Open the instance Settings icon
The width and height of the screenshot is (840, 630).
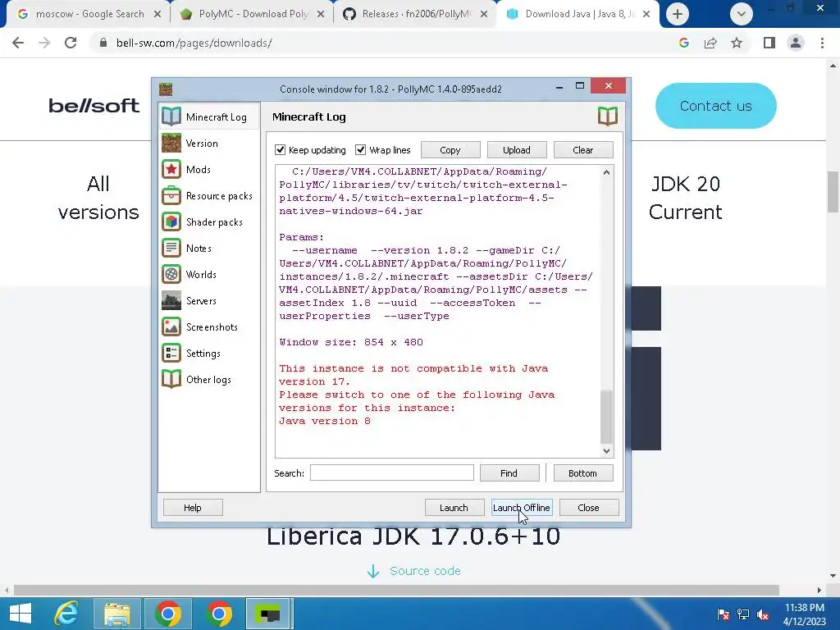(x=171, y=353)
